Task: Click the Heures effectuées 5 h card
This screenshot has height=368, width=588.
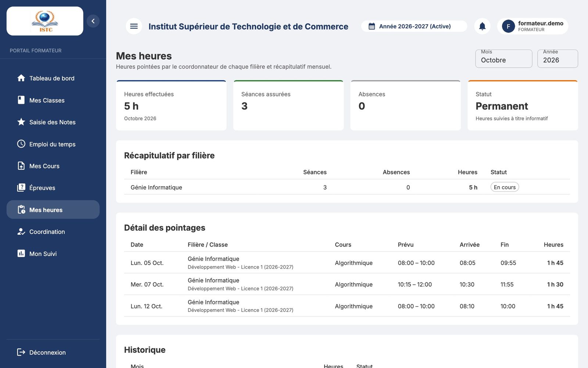Action: click(x=171, y=105)
